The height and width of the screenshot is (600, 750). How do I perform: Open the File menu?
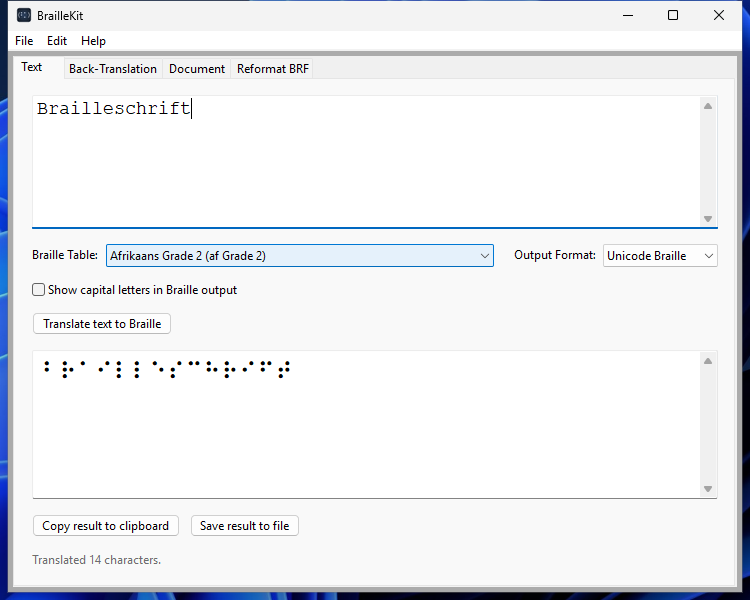(24, 41)
